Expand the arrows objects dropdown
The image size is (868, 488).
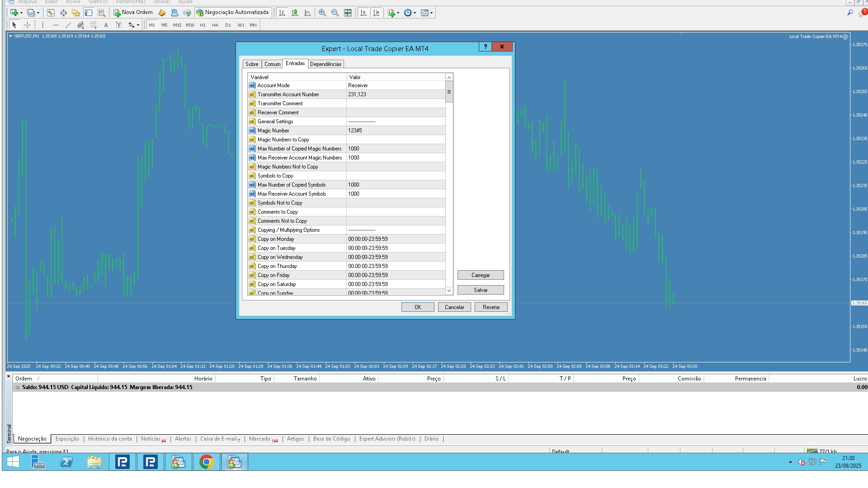[138, 26]
